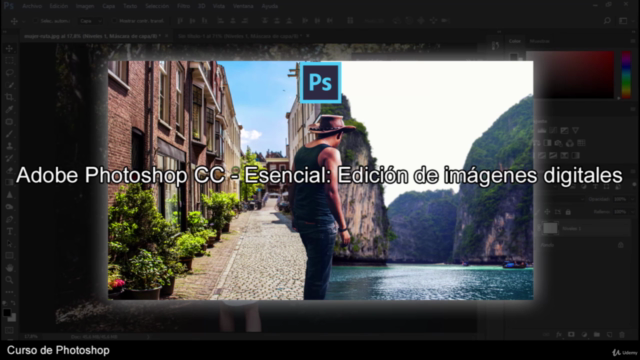This screenshot has height=360, width=640.
Task: Click the Udemy logo link
Action: click(x=624, y=352)
